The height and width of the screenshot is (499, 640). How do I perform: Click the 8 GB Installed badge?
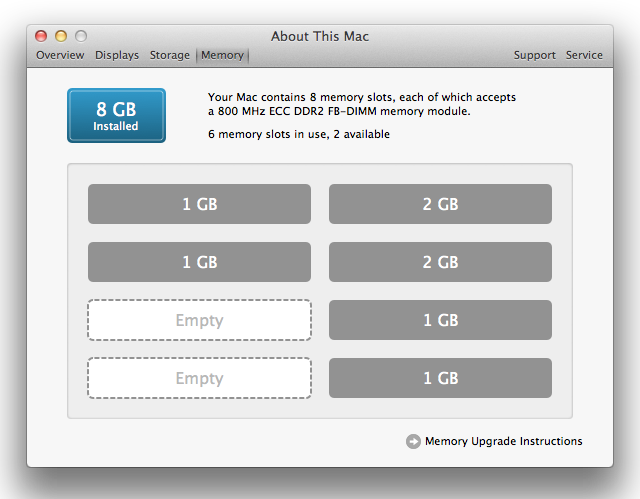point(116,115)
